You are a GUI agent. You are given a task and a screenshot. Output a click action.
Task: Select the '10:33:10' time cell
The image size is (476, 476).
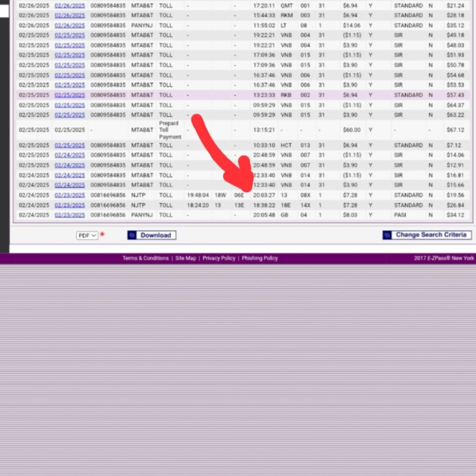(x=264, y=145)
